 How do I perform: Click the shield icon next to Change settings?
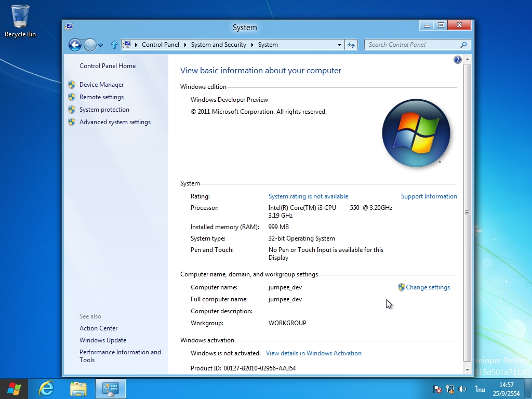point(402,287)
